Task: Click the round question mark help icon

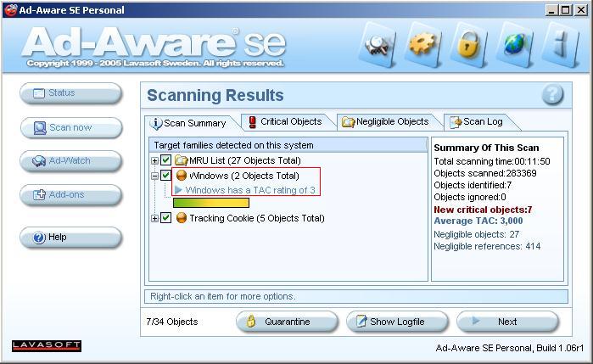Action: [x=552, y=94]
